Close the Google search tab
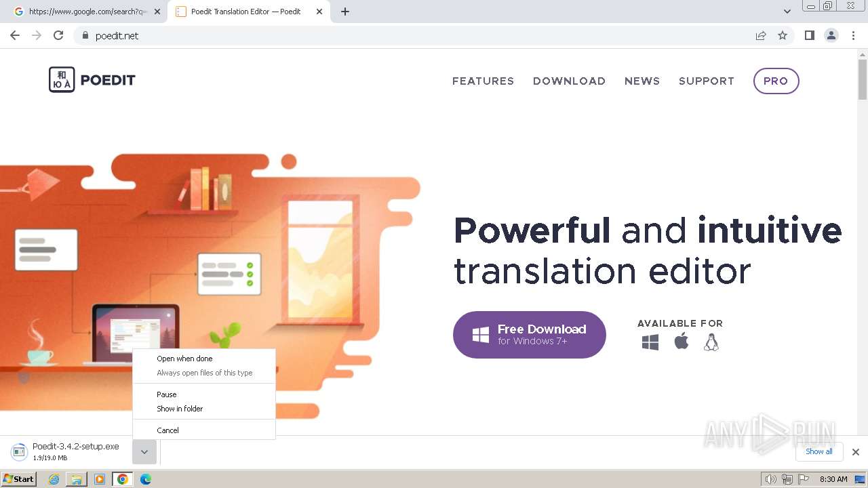868x488 pixels. pos(157,12)
